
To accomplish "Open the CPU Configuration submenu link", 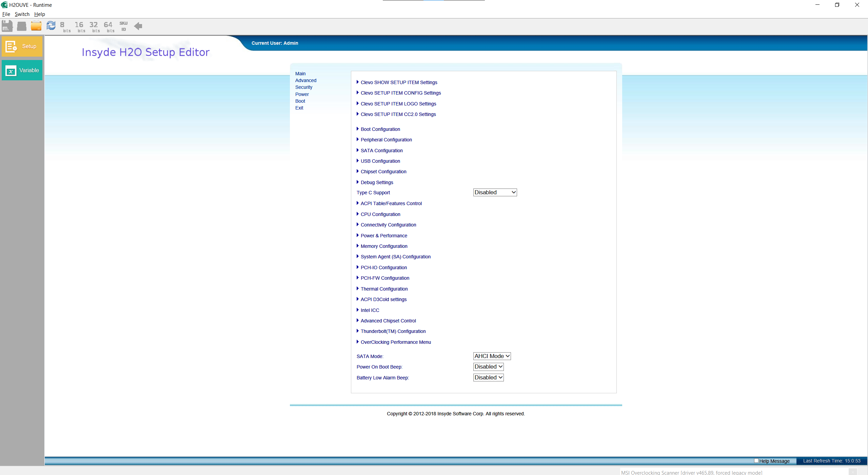I will point(380,214).
